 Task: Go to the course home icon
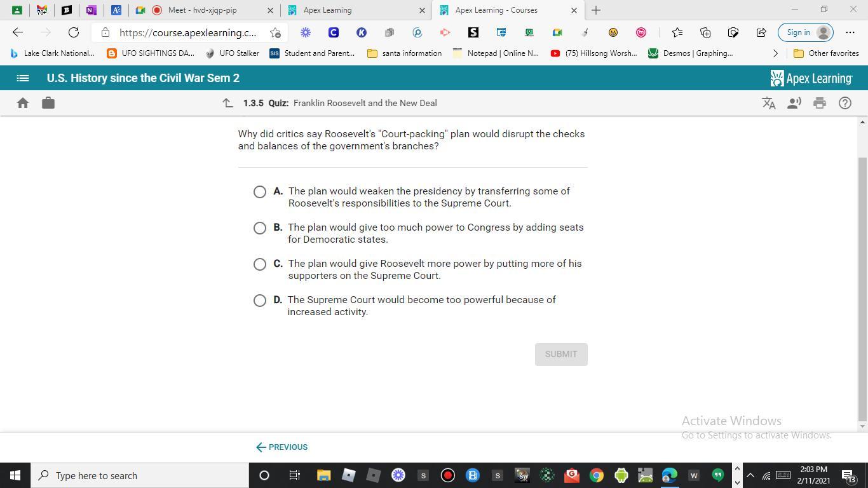coord(23,103)
